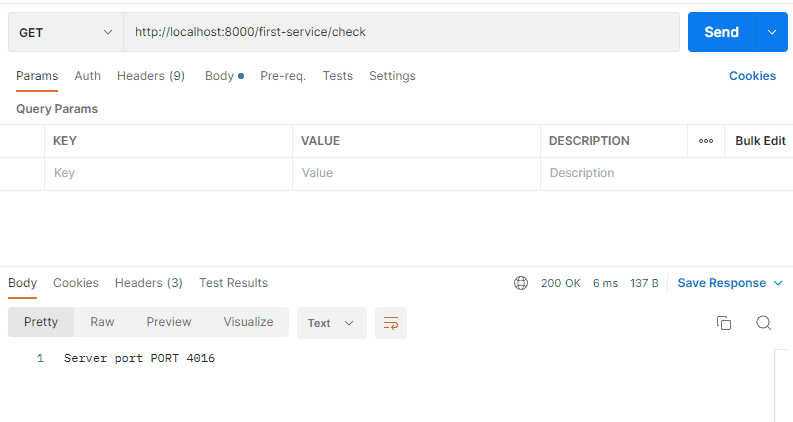The image size is (793, 422).
Task: Click the request URL field
Action: pyautogui.click(x=402, y=32)
